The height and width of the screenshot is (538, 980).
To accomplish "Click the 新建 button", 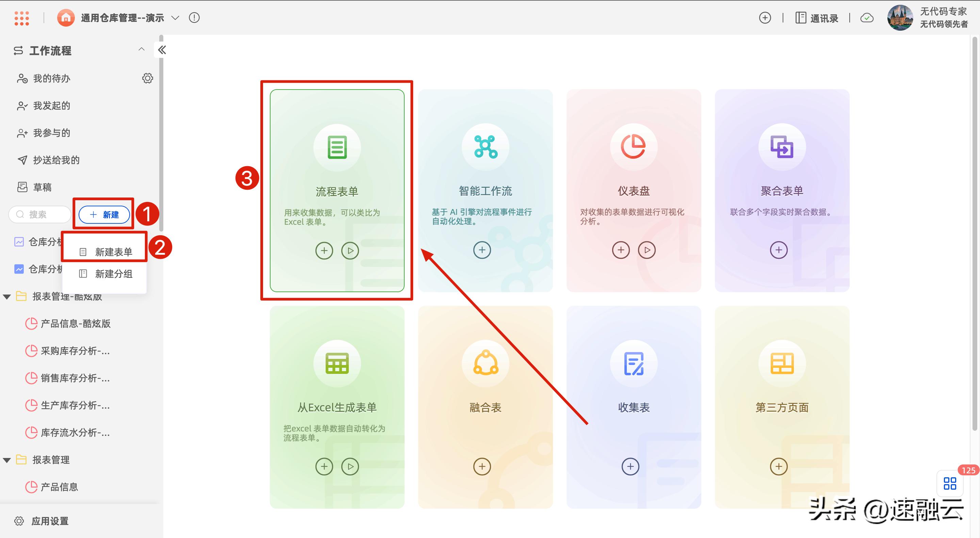I will coord(103,215).
